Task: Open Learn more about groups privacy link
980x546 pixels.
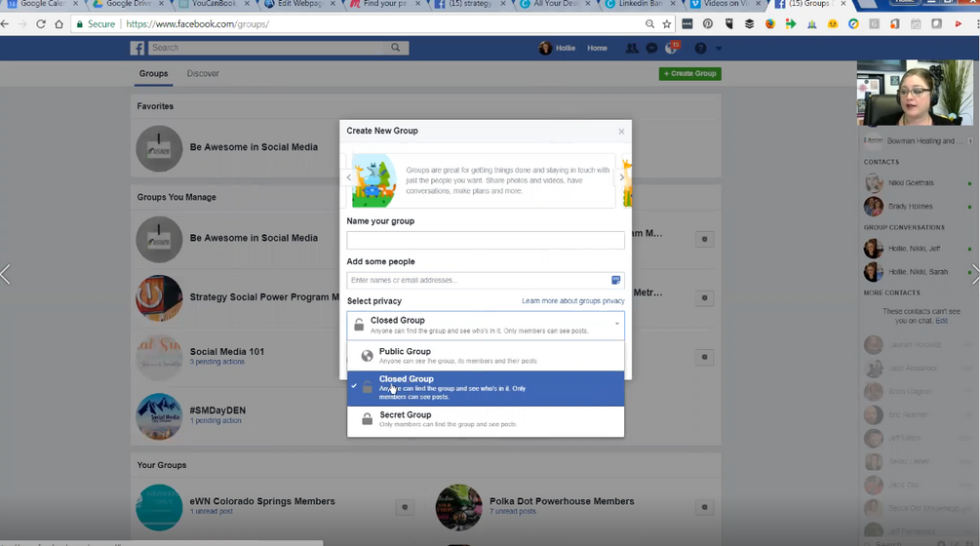Action: (x=573, y=301)
